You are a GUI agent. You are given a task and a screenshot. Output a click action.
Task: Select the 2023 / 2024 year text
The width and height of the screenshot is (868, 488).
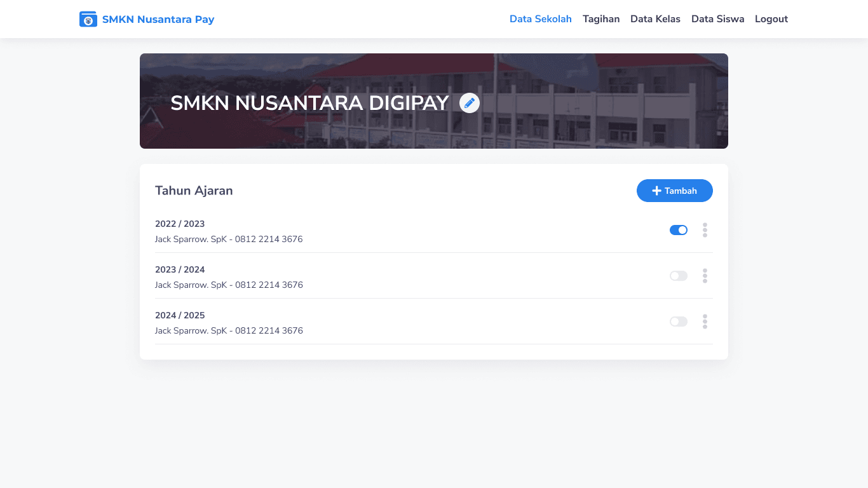pyautogui.click(x=180, y=269)
